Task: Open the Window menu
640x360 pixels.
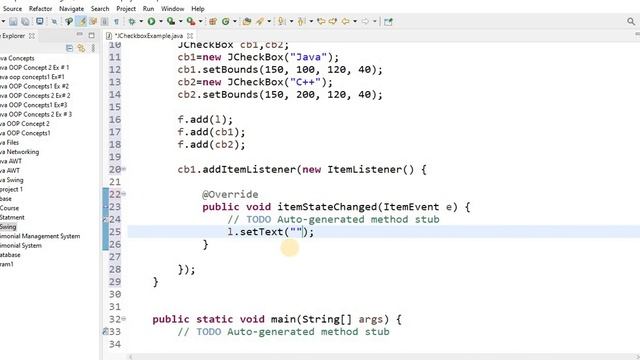Action: tap(172, 9)
